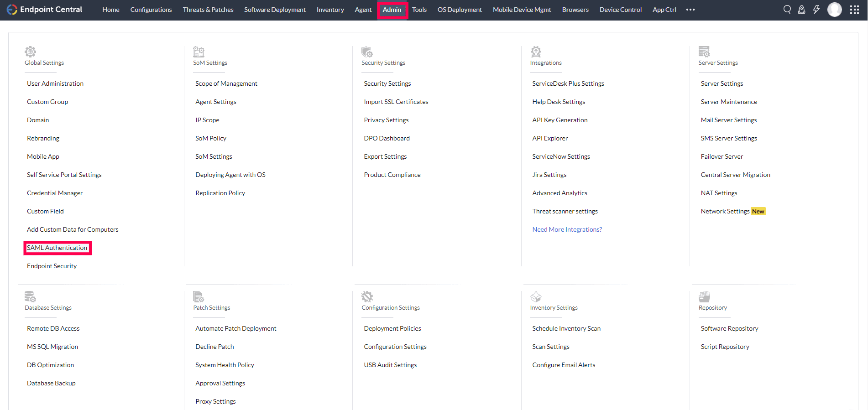Open SAML Authentication settings
868x410 pixels.
57,248
